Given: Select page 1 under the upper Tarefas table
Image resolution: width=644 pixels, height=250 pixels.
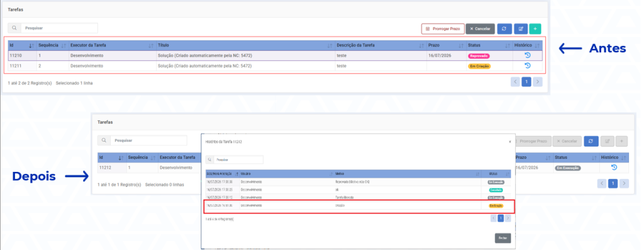Looking at the screenshot, I should tap(526, 82).
